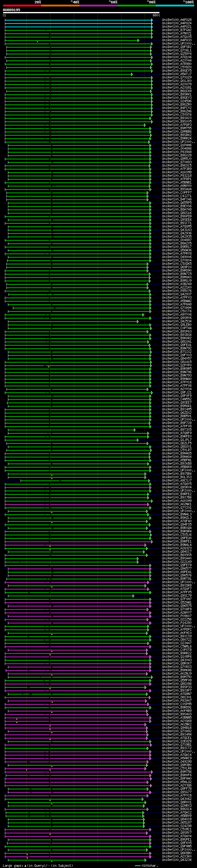Viewport: 197px width, 868px height.
Task: Click the orange ~40% legend segment
Action: (60, 6)
